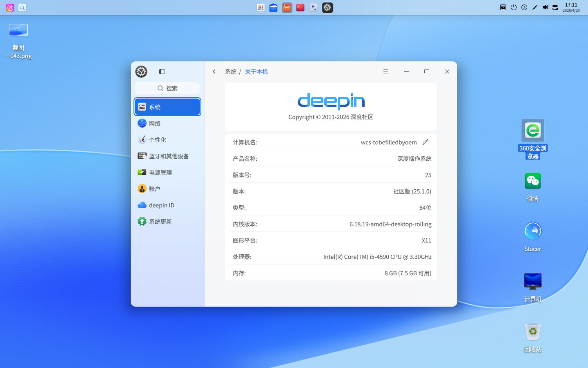Image resolution: width=588 pixels, height=368 pixels.
Task: Open the app store in the dock
Action: 287,8
